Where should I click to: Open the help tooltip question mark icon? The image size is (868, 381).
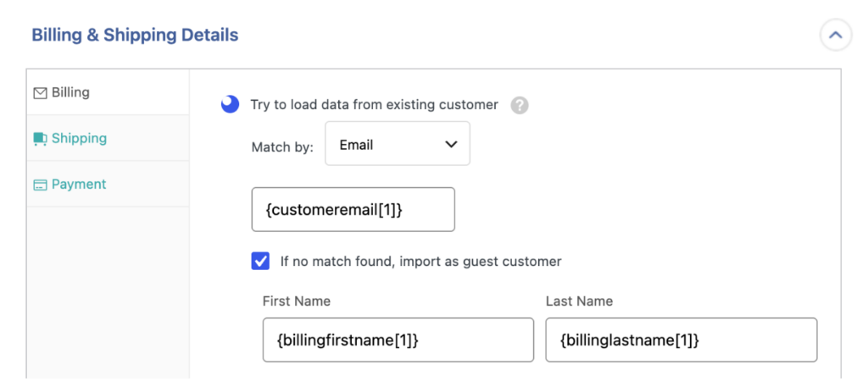pos(520,105)
